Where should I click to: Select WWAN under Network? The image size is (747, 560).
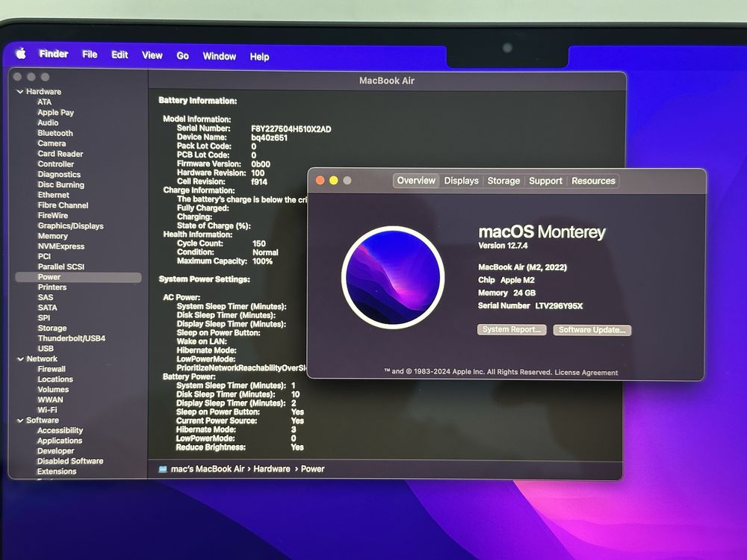pyautogui.click(x=50, y=399)
